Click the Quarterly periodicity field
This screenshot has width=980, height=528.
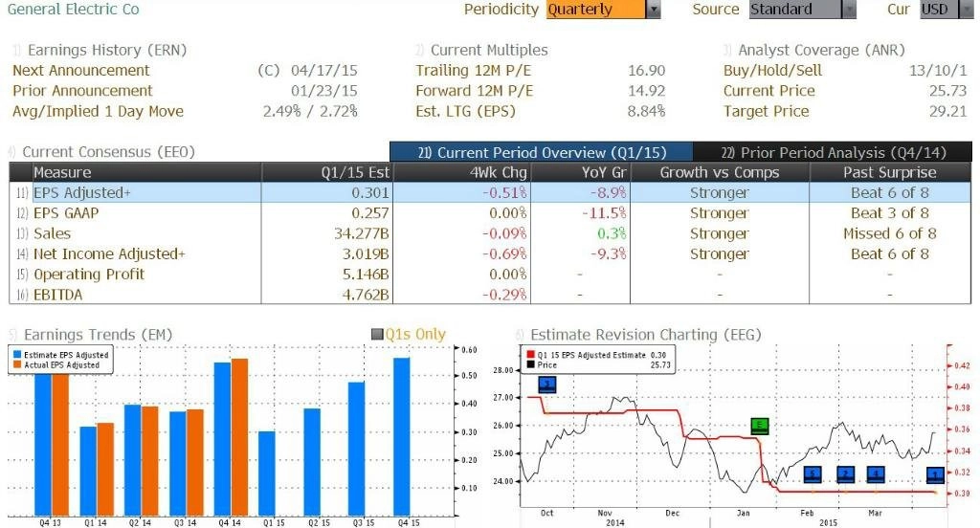595,10
